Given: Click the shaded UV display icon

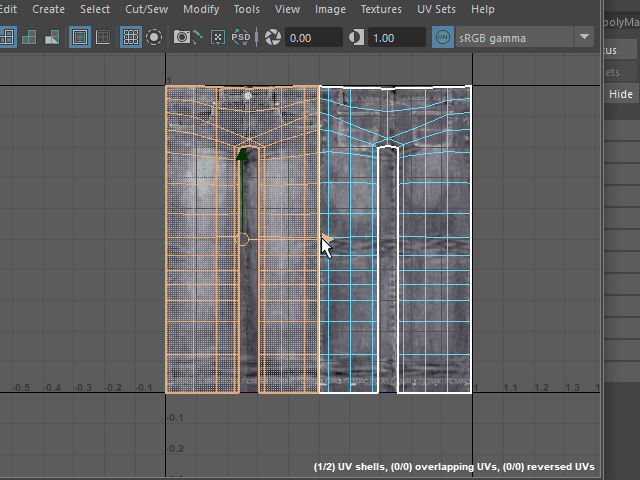Looking at the screenshot, I should click(28, 38).
